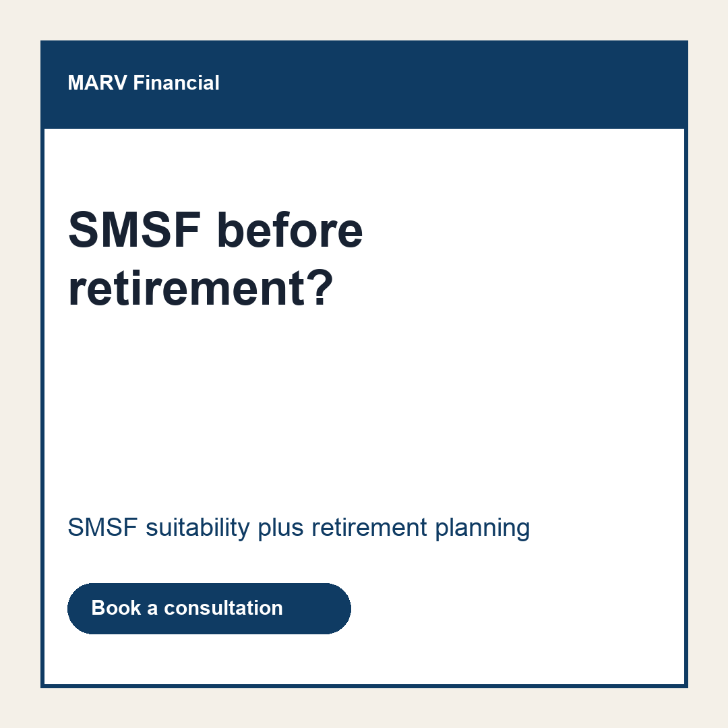
Task: Select the word before in the headline
Action: [x=290, y=231]
